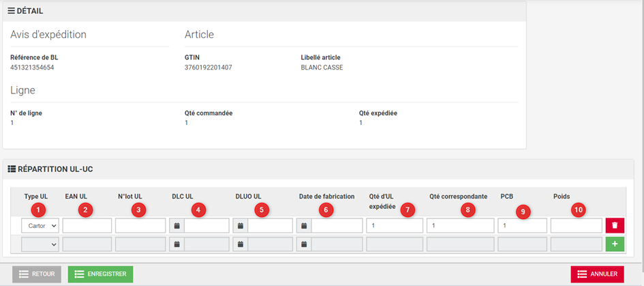This screenshot has width=644, height=286.
Task: Click the PCB input field in first row
Action: click(x=522, y=226)
